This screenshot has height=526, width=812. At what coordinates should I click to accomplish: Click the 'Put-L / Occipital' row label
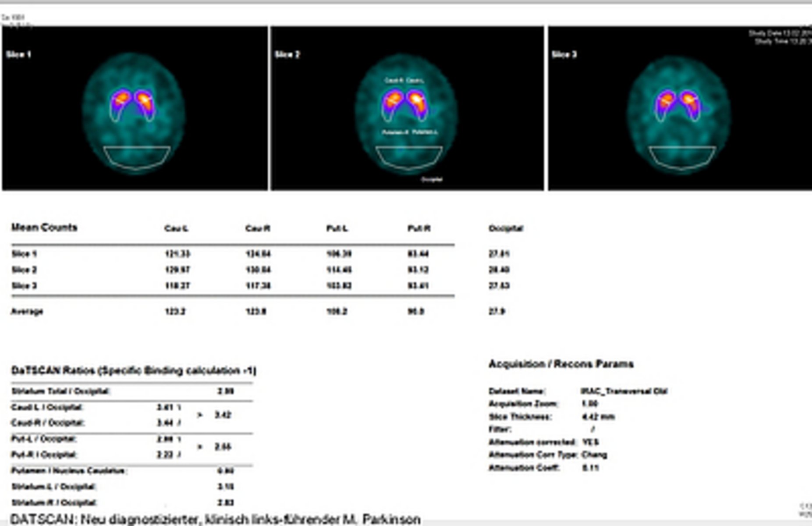click(x=44, y=439)
